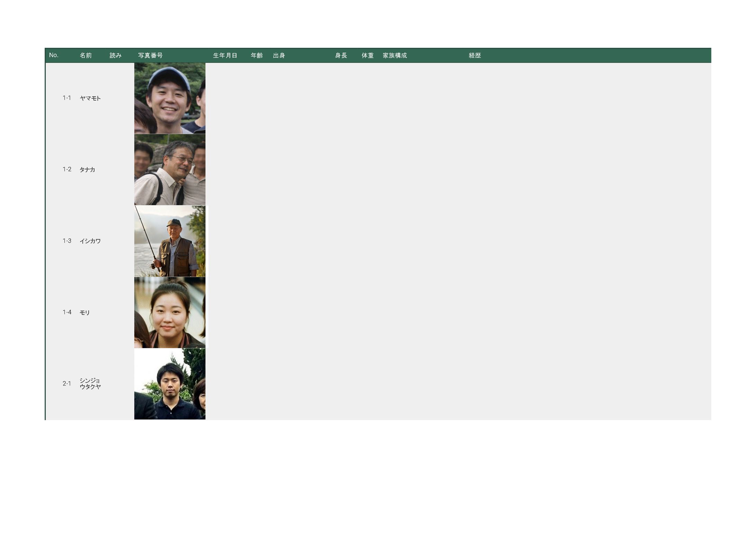The image size is (756, 534).
Task: Select the 読み column header
Action: pyautogui.click(x=116, y=55)
